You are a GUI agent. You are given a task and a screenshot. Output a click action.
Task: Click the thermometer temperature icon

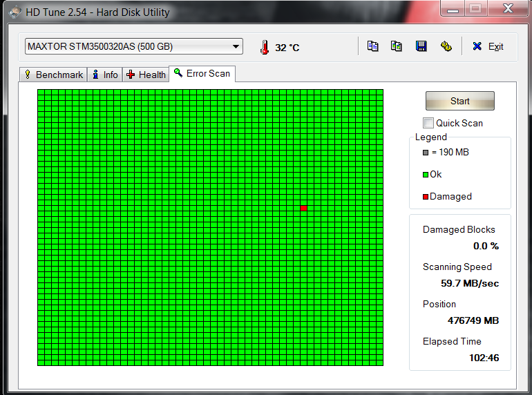265,47
